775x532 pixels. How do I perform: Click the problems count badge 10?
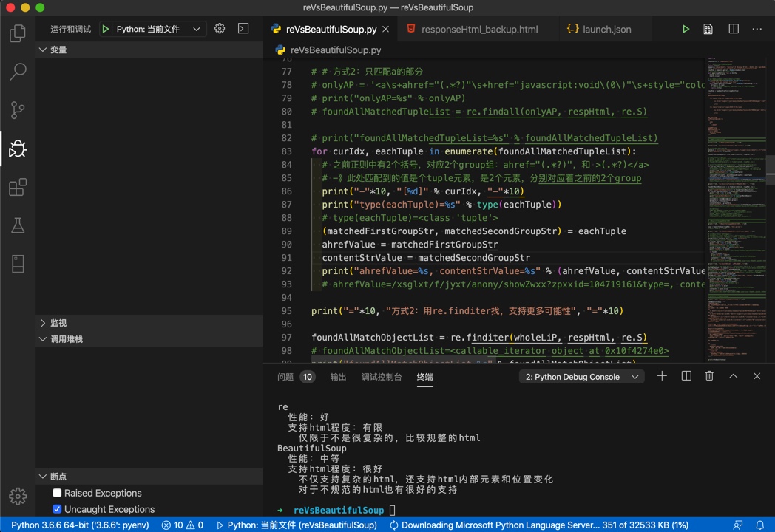308,377
